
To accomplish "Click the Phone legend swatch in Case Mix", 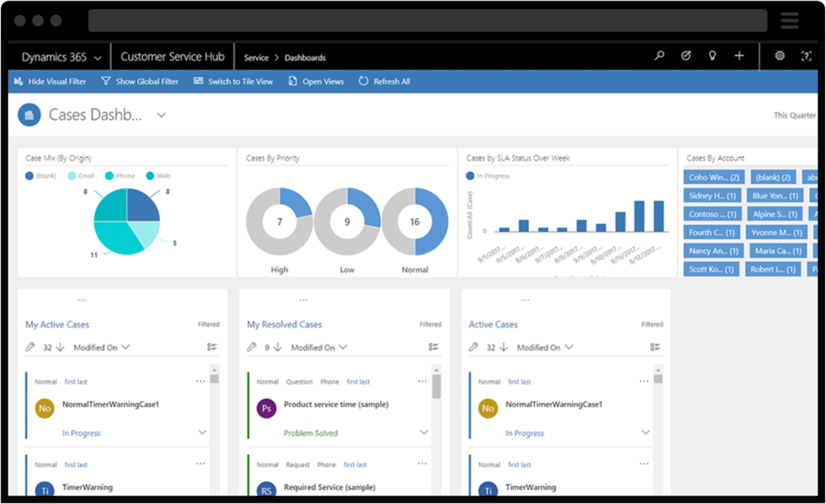I will pos(109,176).
